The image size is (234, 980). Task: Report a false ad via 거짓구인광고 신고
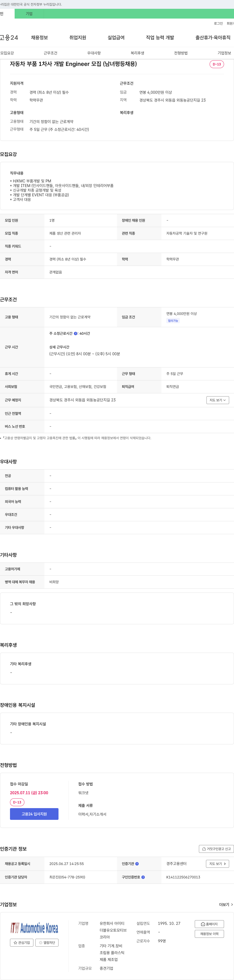coord(216,849)
